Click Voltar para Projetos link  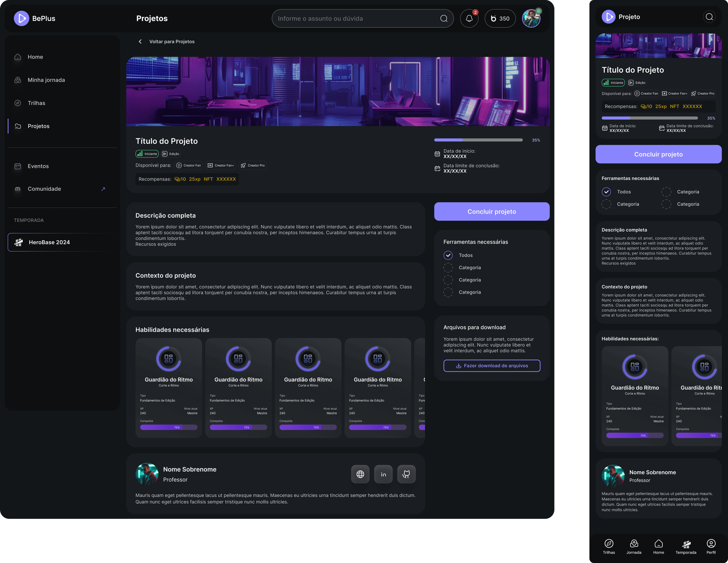click(x=172, y=42)
